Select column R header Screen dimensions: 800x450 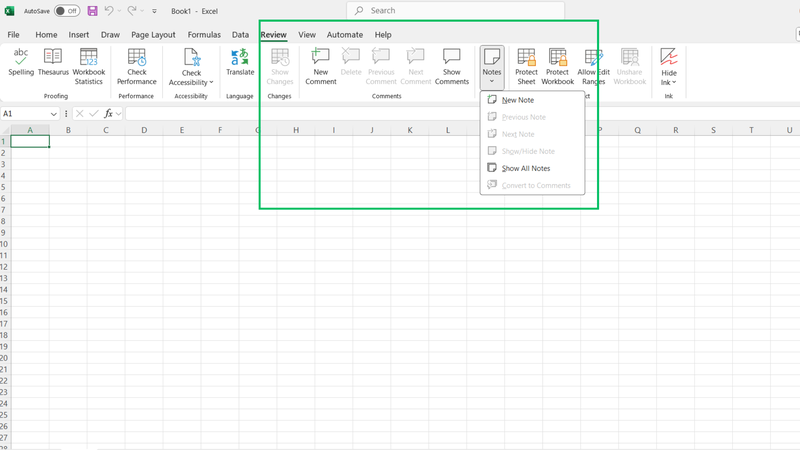[x=676, y=130]
